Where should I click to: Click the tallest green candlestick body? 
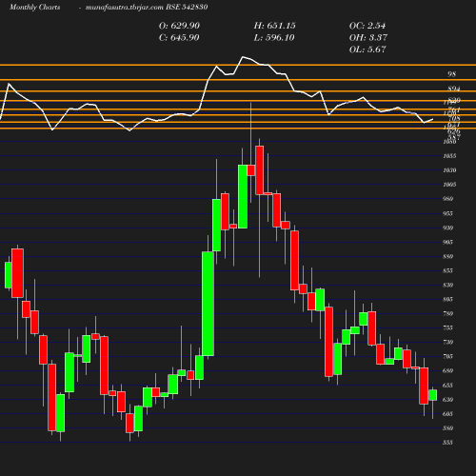[x=208, y=304]
